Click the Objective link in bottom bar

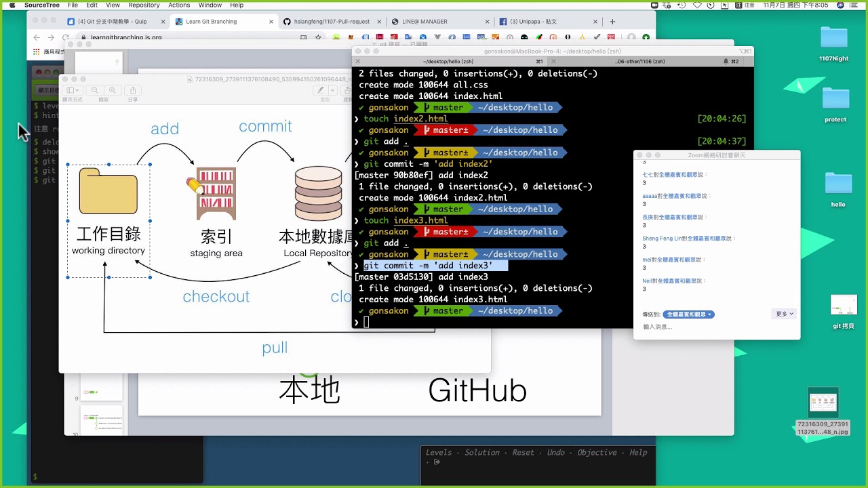(x=597, y=453)
